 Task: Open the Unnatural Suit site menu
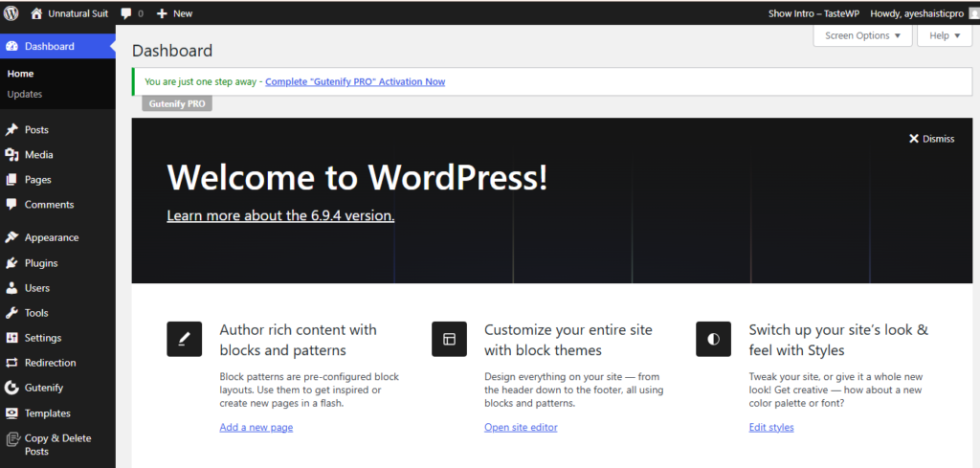78,13
